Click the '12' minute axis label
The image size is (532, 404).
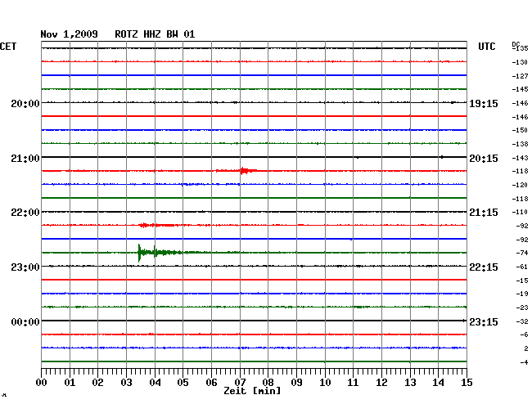(x=381, y=382)
